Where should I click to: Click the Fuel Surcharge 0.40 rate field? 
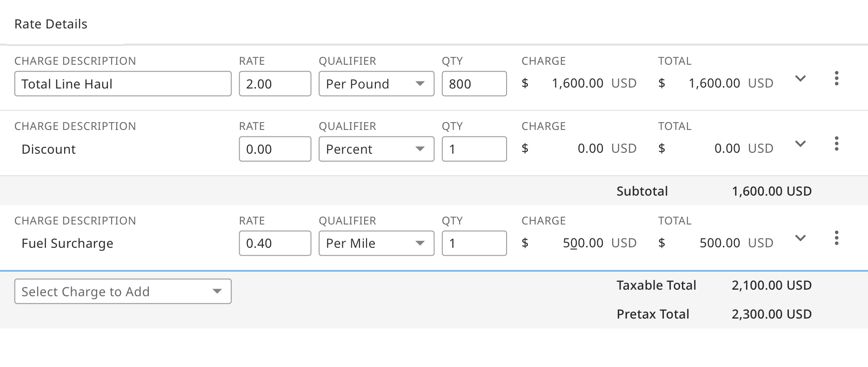click(275, 243)
